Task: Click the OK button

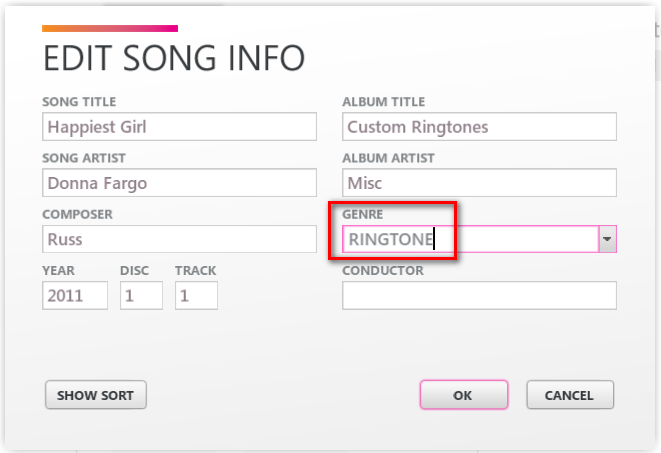Action: [x=463, y=395]
